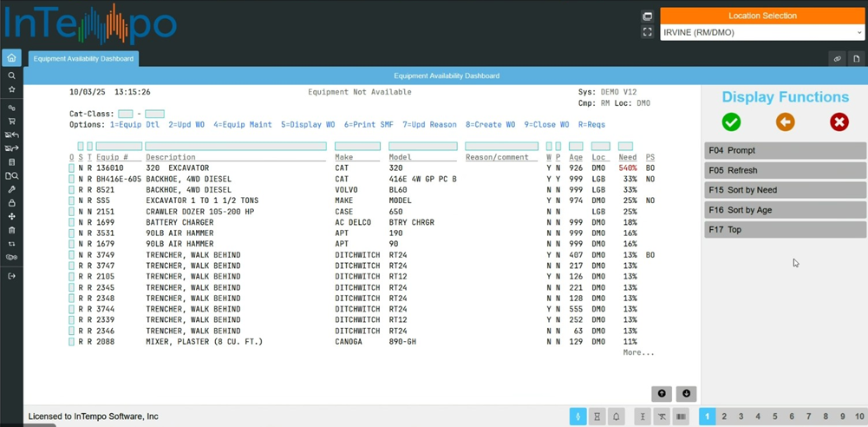
Task: Select option box for 136010 excavator row
Action: click(x=72, y=168)
